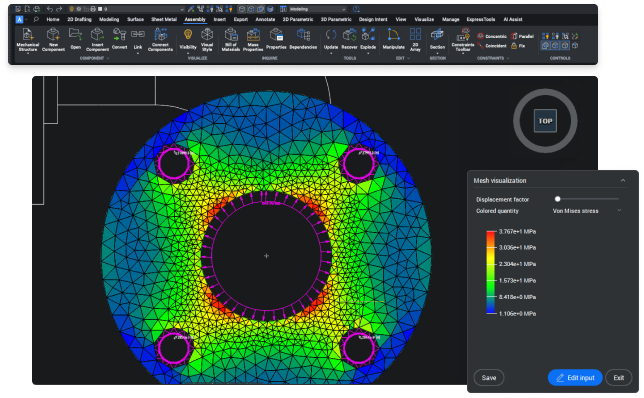Click the '1.106e+0 MPa' legend value
Image resolution: width=644 pixels, height=398 pixels.
[x=517, y=313]
